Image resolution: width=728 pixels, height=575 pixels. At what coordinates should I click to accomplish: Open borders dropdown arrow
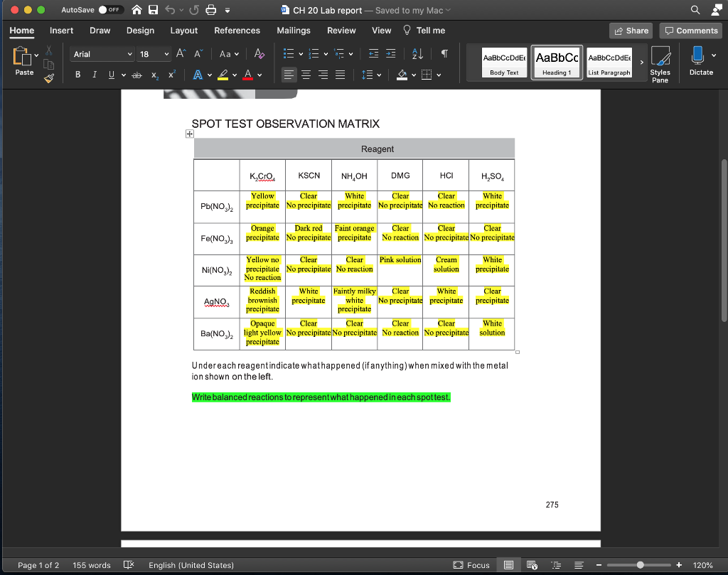(439, 75)
